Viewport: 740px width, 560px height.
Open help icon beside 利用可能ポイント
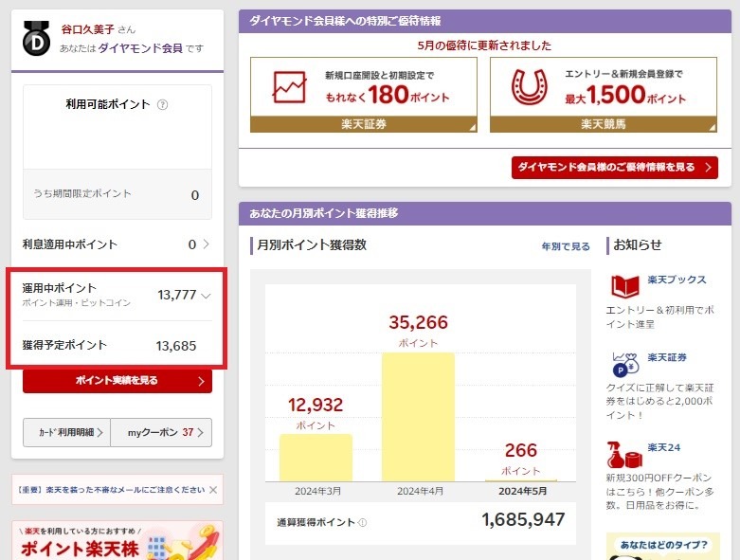point(162,105)
